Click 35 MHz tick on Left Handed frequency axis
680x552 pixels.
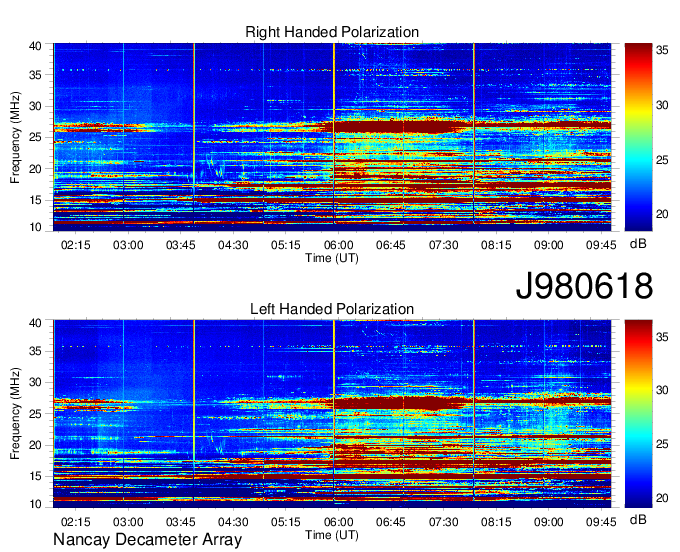pyautogui.click(x=35, y=351)
